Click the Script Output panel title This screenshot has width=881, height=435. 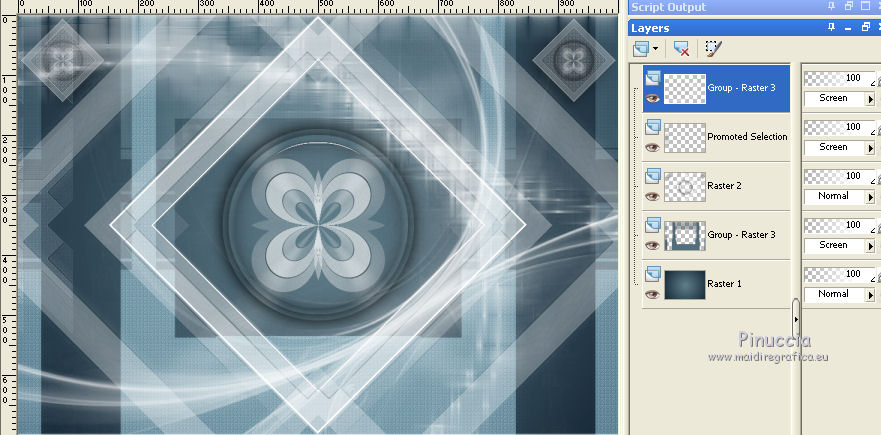point(669,7)
